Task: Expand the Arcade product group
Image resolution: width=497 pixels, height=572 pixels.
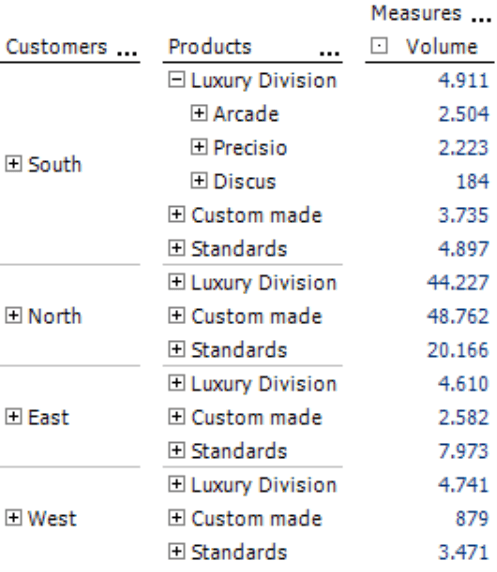Action: pyautogui.click(x=199, y=113)
